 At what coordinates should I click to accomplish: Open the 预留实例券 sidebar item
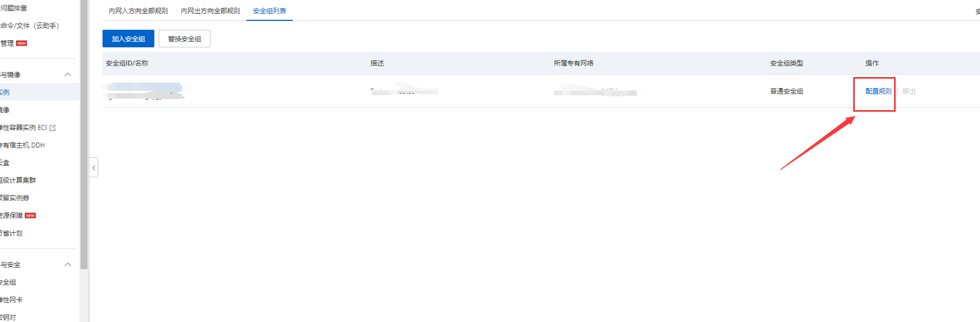[x=15, y=198]
